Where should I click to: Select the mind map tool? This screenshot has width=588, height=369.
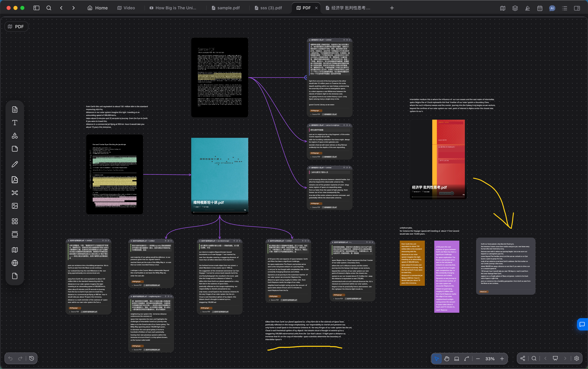[x=15, y=193]
